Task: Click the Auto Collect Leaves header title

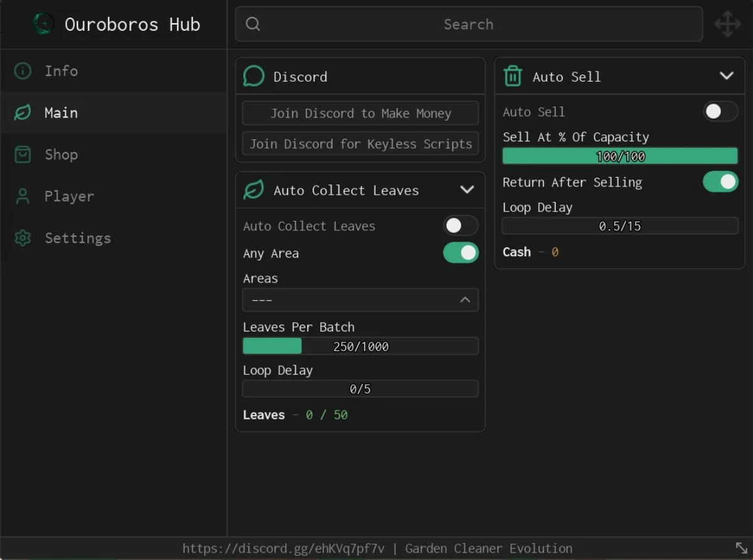Action: click(346, 190)
